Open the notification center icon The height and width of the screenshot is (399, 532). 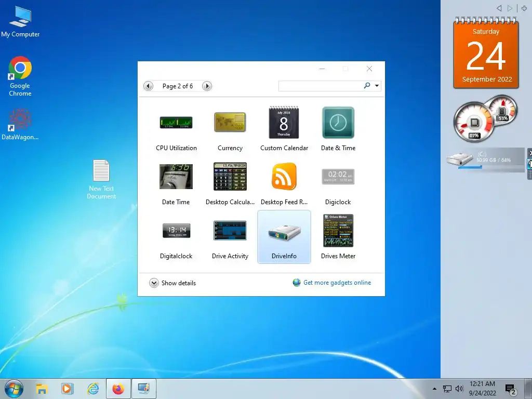click(511, 390)
